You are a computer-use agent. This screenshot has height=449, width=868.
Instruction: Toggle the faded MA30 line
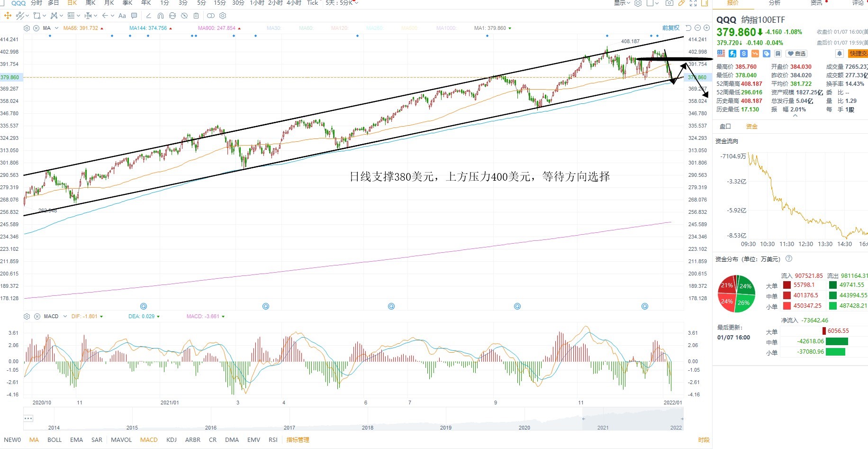pos(273,28)
